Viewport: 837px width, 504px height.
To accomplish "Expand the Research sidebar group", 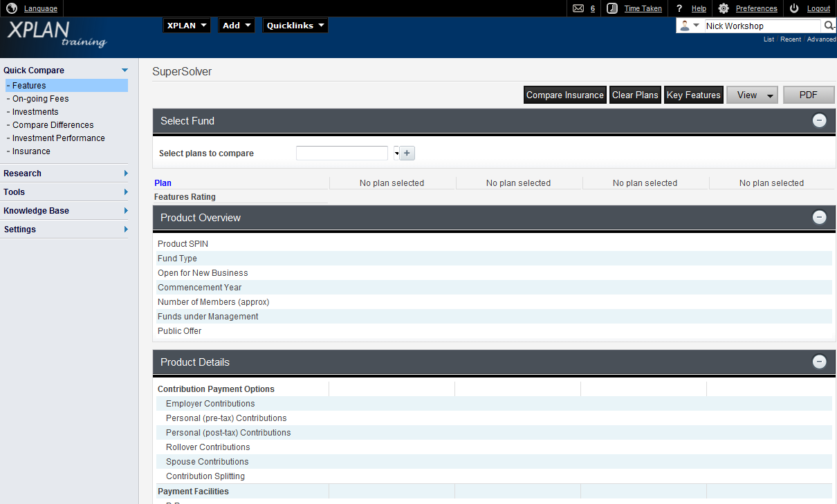I will point(126,173).
